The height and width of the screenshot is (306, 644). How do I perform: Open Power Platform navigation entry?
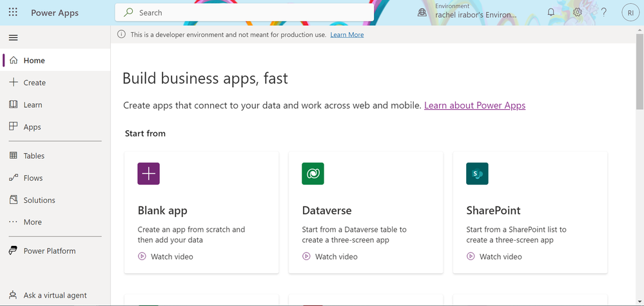tap(55, 251)
